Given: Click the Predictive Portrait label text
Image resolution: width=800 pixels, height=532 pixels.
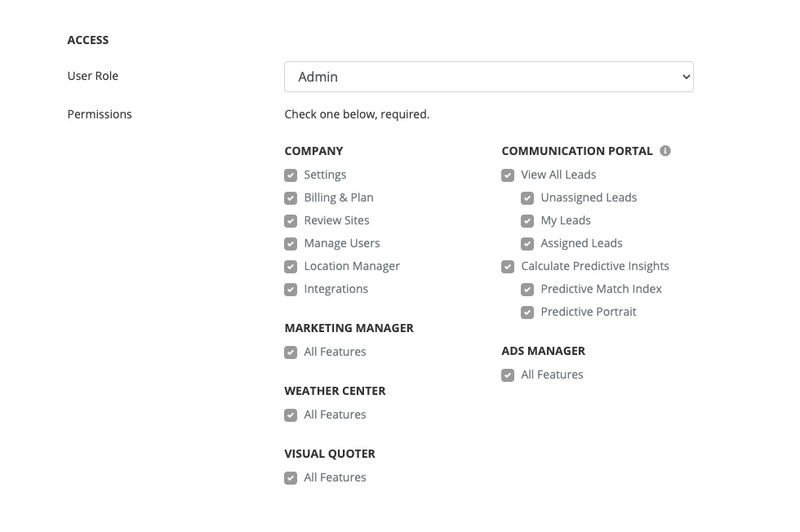Looking at the screenshot, I should (x=588, y=312).
